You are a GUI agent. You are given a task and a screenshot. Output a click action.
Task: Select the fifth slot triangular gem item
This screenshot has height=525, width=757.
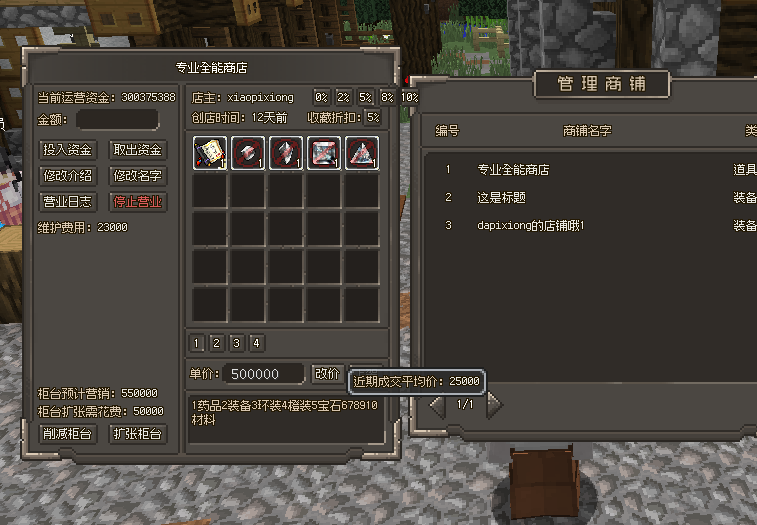tap(362, 153)
